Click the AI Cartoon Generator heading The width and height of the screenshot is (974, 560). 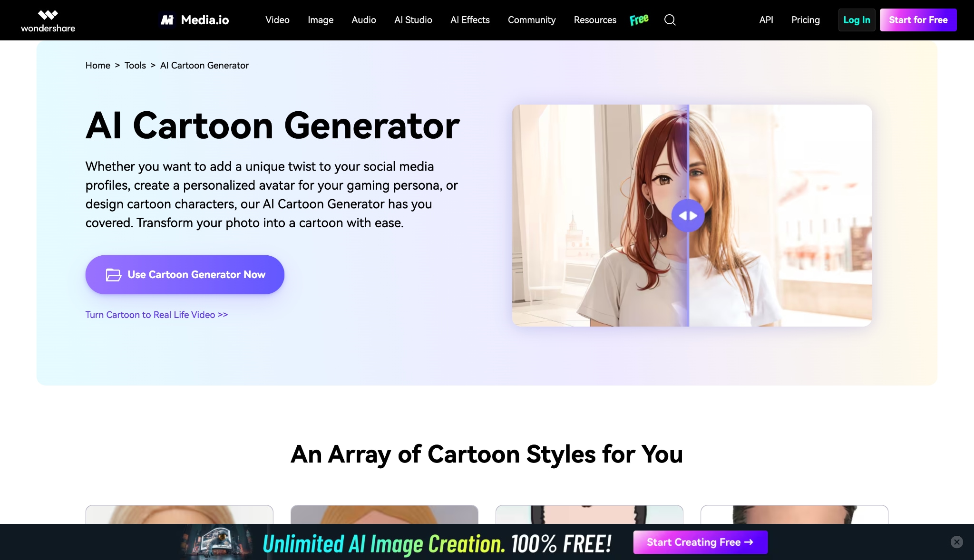point(273,126)
